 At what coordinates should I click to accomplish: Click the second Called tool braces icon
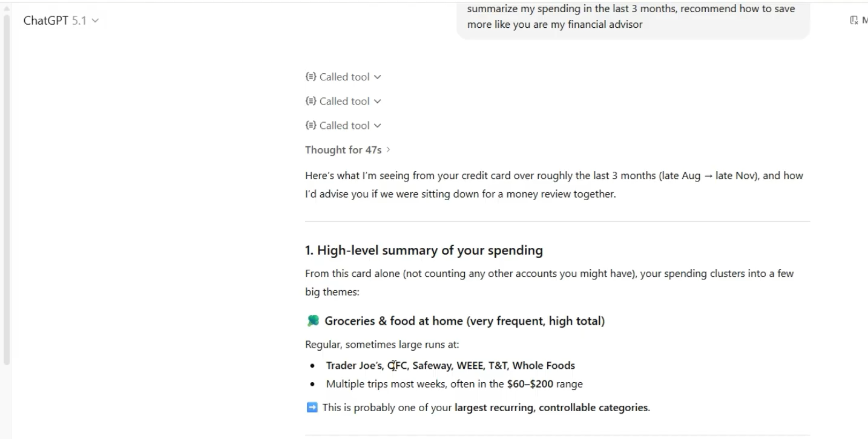coord(311,101)
